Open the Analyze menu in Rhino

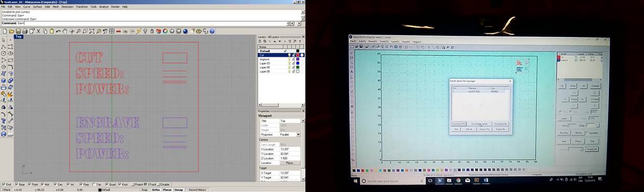pos(104,7)
